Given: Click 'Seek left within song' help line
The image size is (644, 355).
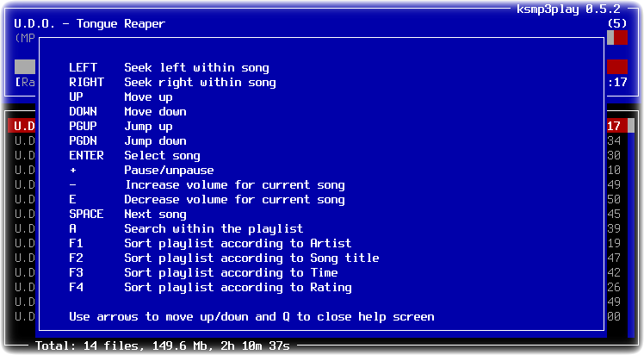Looking at the screenshot, I should pyautogui.click(x=197, y=67).
